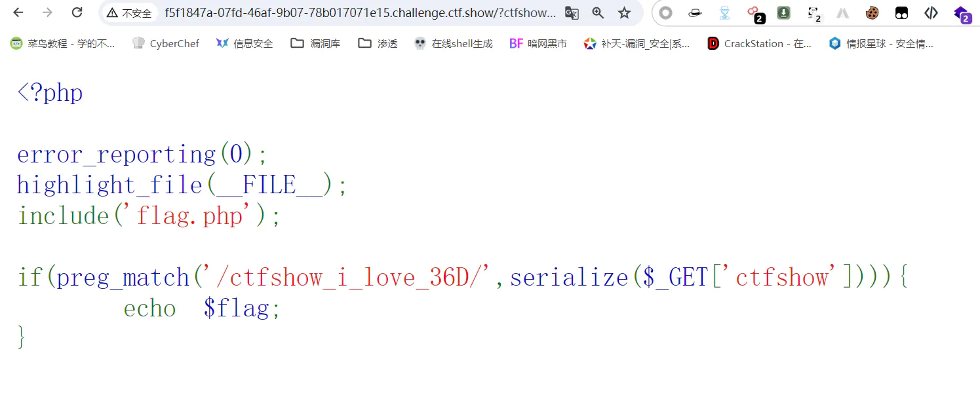Image resolution: width=980 pixels, height=395 pixels.
Task: Open the gray circle extension icon
Action: (x=665, y=12)
